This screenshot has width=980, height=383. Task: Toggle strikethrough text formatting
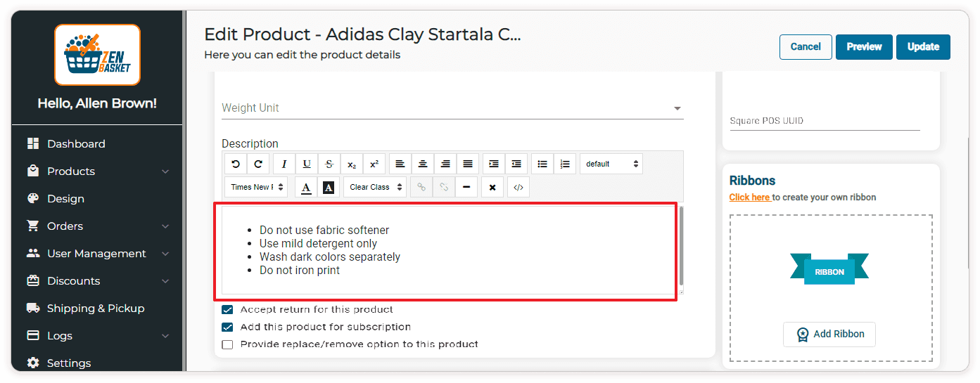coord(329,164)
